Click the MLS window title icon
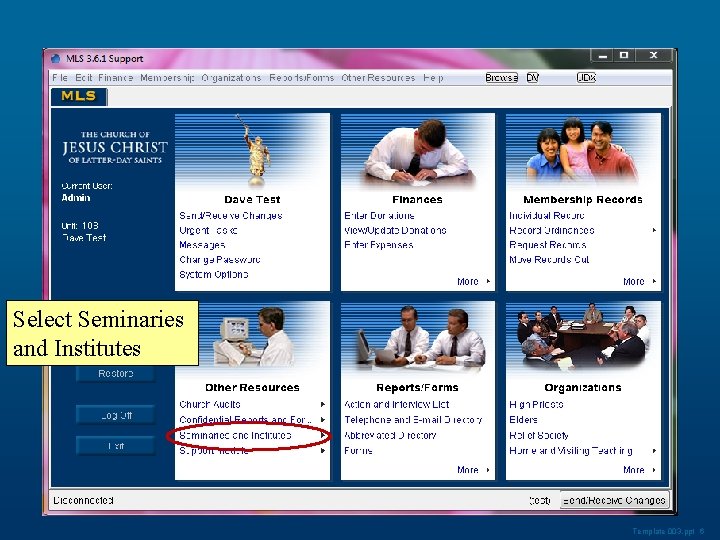The height and width of the screenshot is (540, 720). pos(56,58)
